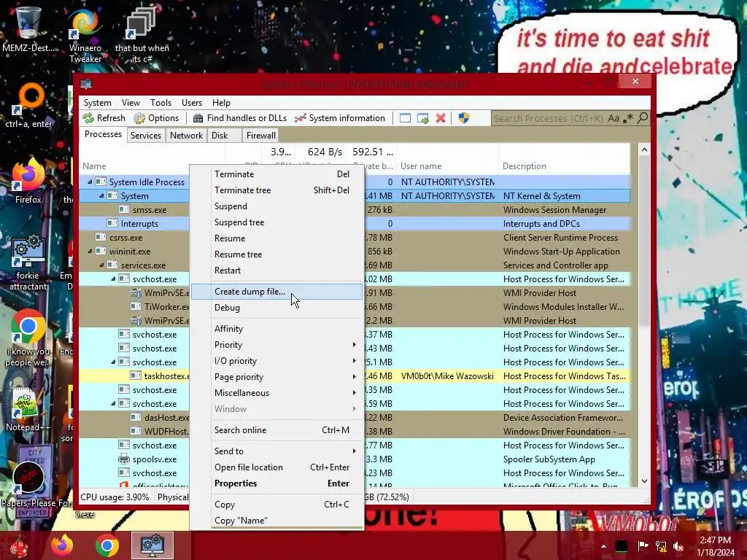Open Find handles or DLLs

coord(239,118)
